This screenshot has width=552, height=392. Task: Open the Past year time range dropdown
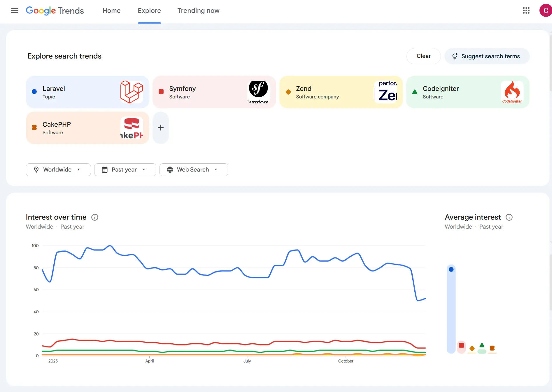click(x=125, y=169)
